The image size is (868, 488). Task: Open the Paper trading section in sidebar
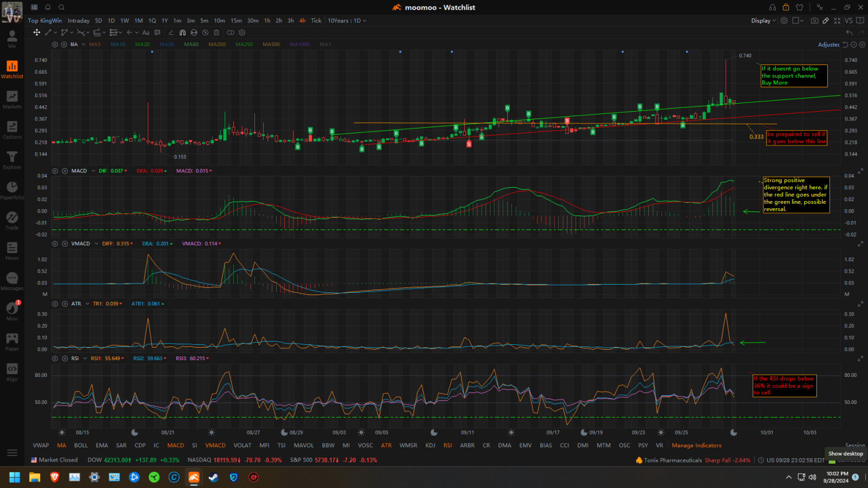[12, 342]
